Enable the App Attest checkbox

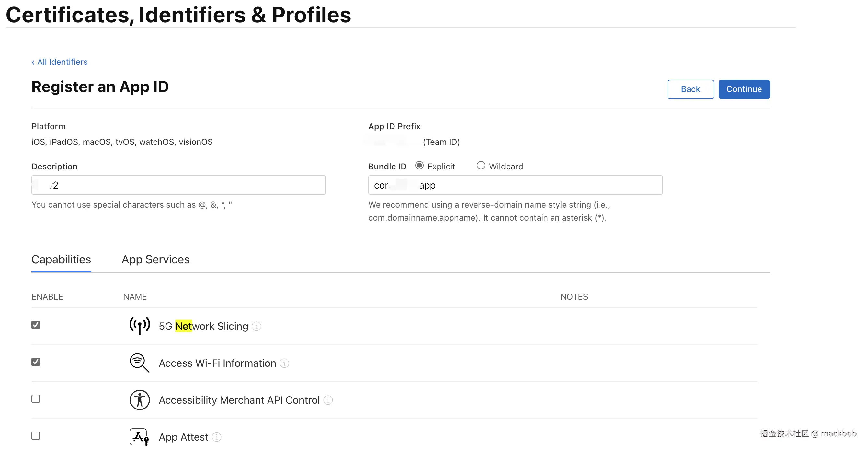pos(36,435)
